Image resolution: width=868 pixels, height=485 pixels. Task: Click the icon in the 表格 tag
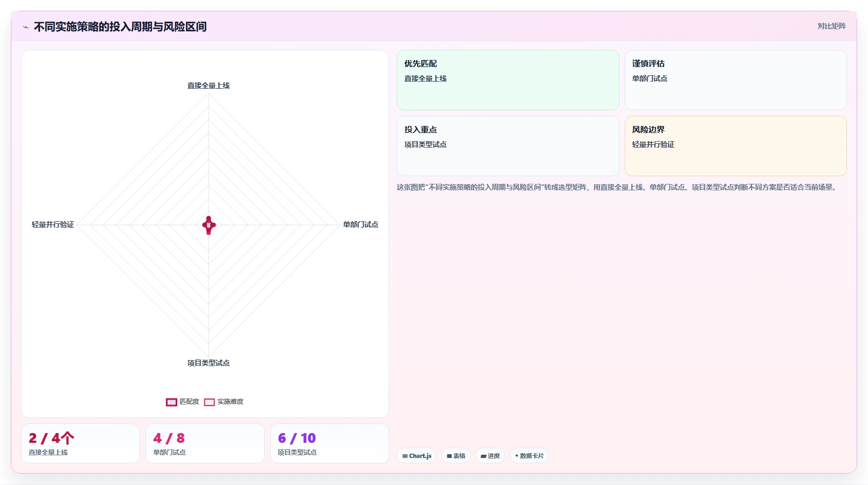pyautogui.click(x=449, y=456)
